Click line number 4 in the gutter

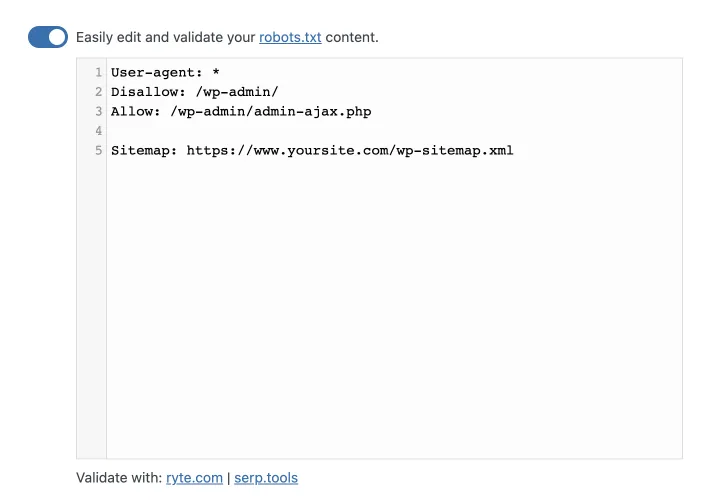pyautogui.click(x=99, y=131)
